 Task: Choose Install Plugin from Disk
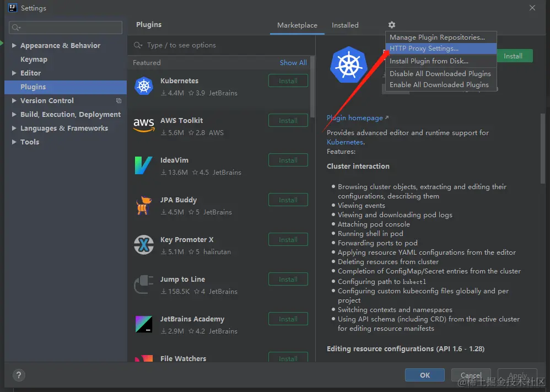(x=441, y=61)
